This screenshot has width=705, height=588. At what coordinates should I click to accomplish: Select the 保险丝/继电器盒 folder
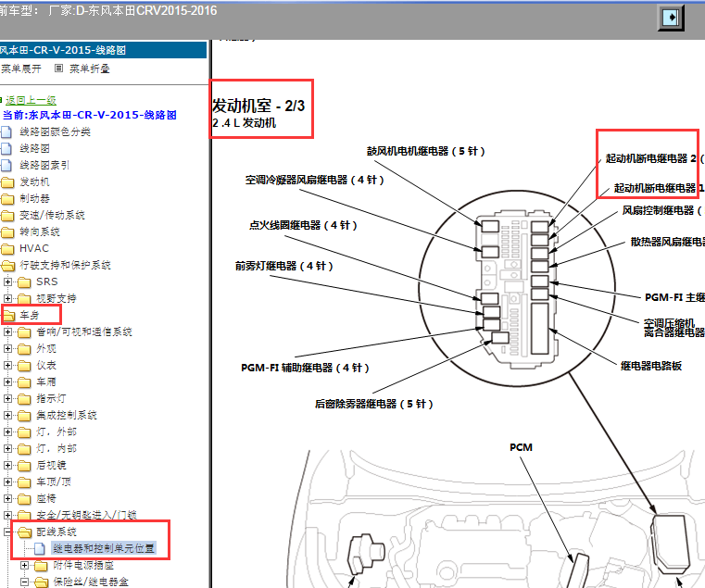[91, 582]
